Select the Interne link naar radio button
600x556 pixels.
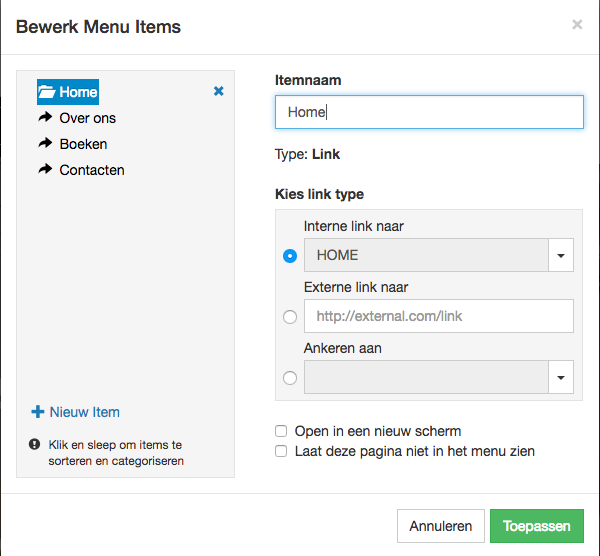click(290, 256)
